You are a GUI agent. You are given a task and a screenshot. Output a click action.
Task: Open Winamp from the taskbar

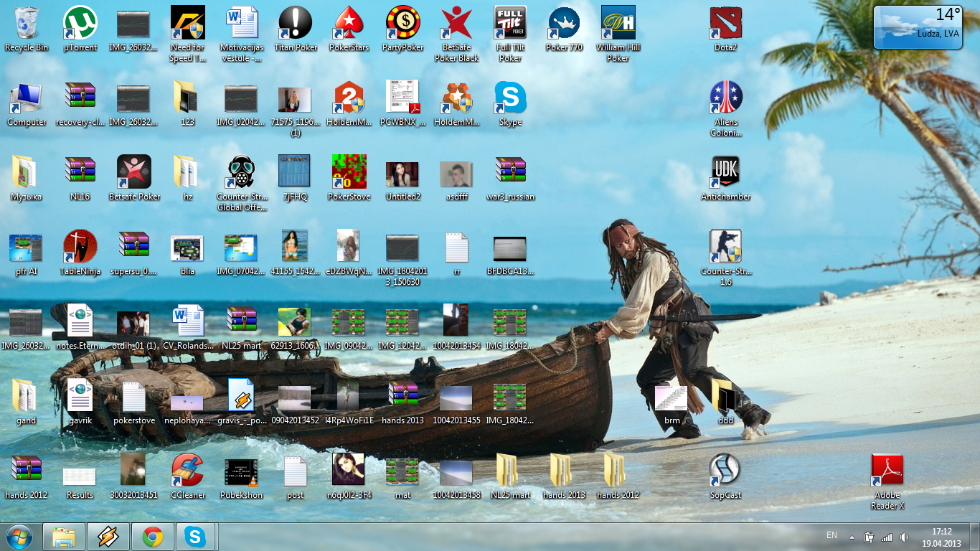click(108, 537)
